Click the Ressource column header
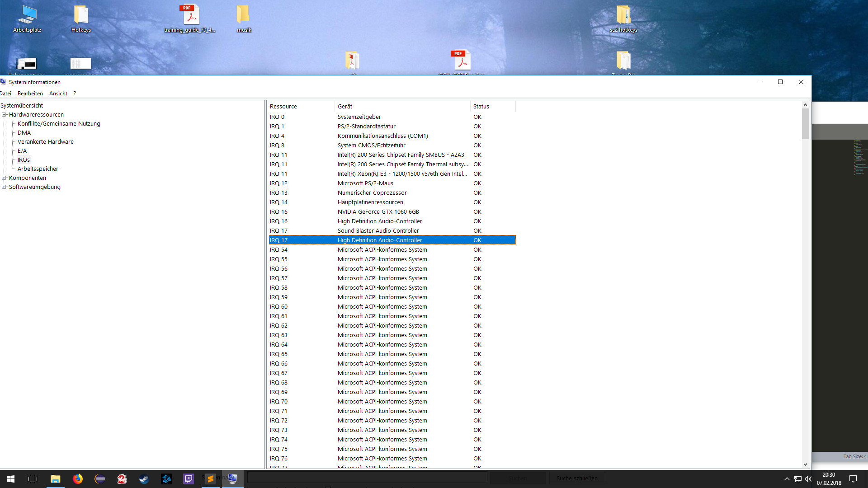868x488 pixels. click(283, 107)
